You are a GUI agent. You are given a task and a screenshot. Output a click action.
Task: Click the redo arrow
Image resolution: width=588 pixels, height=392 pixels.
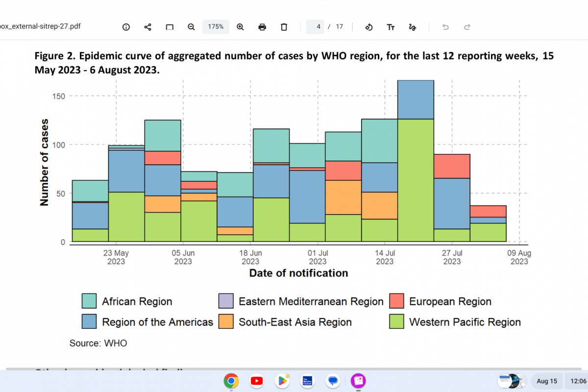coord(467,27)
